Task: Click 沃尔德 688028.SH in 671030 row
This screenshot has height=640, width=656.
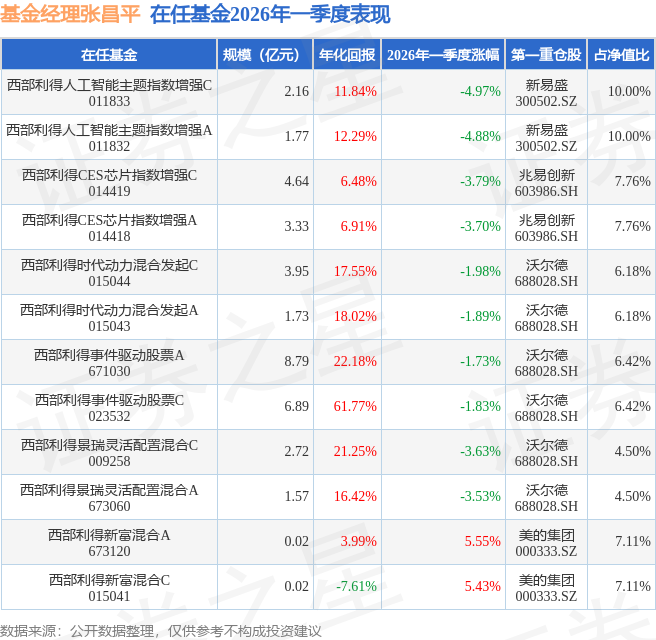Action: click(x=546, y=363)
